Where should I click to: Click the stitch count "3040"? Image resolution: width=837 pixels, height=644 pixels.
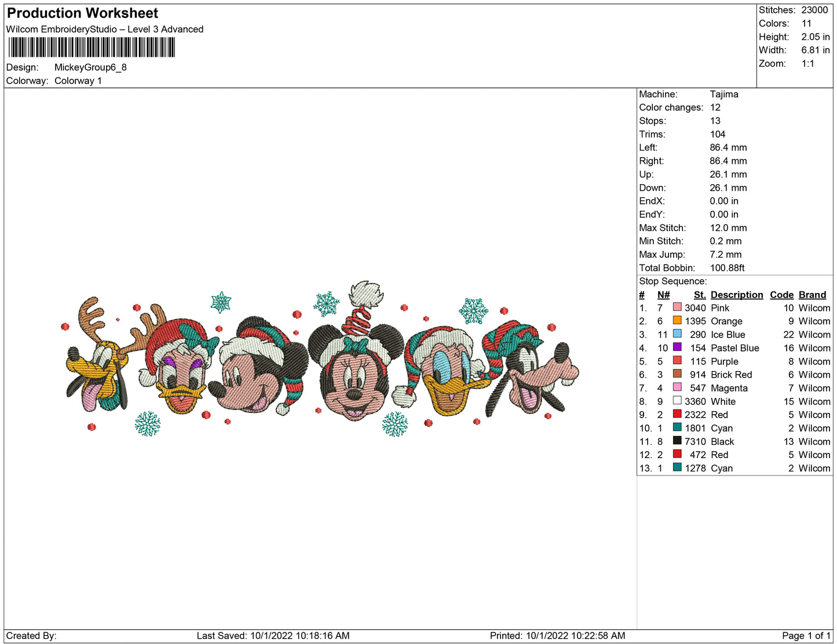695,308
